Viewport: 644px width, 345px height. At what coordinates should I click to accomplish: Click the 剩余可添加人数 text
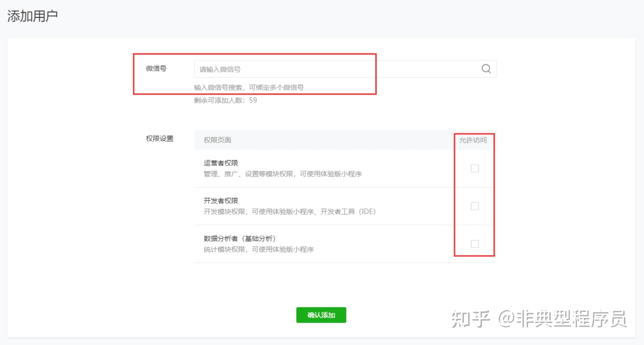(x=225, y=100)
